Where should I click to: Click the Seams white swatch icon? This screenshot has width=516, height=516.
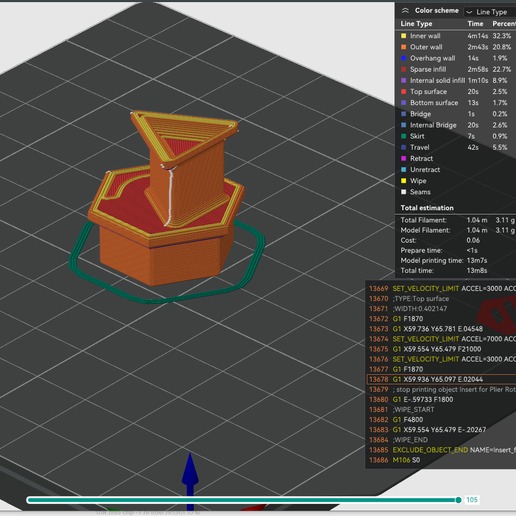click(404, 192)
